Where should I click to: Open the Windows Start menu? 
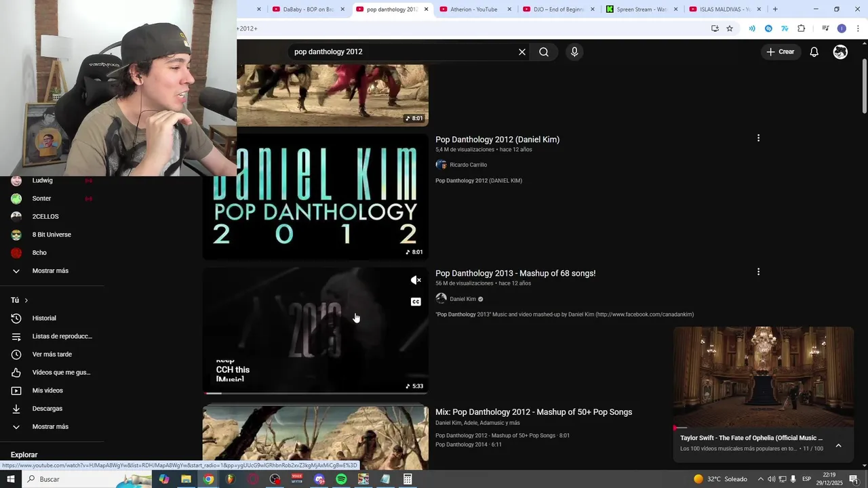[11, 479]
